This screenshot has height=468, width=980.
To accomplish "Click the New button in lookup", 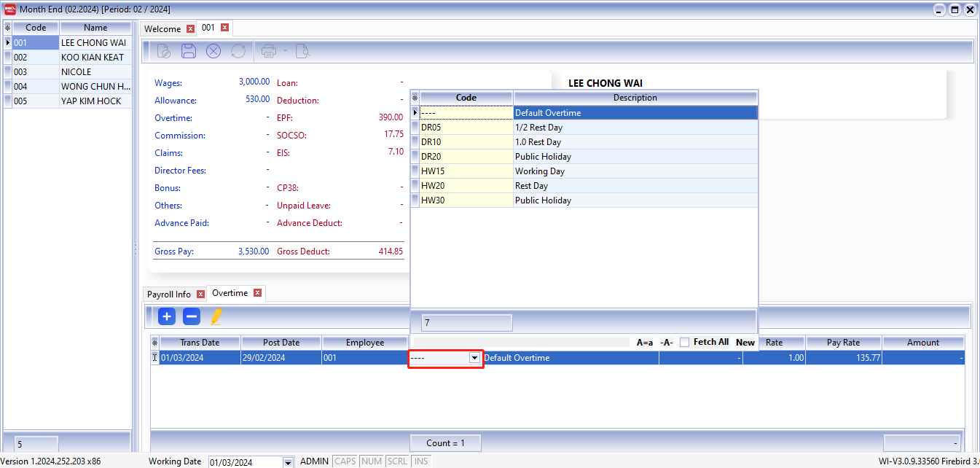I will tap(745, 343).
